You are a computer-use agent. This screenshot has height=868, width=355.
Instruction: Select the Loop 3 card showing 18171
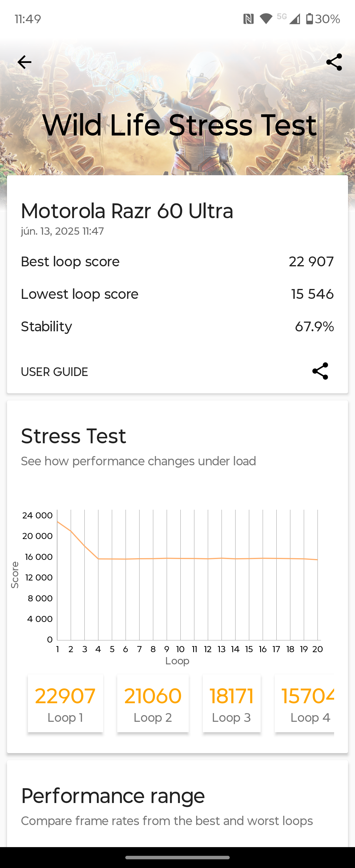pos(232,703)
